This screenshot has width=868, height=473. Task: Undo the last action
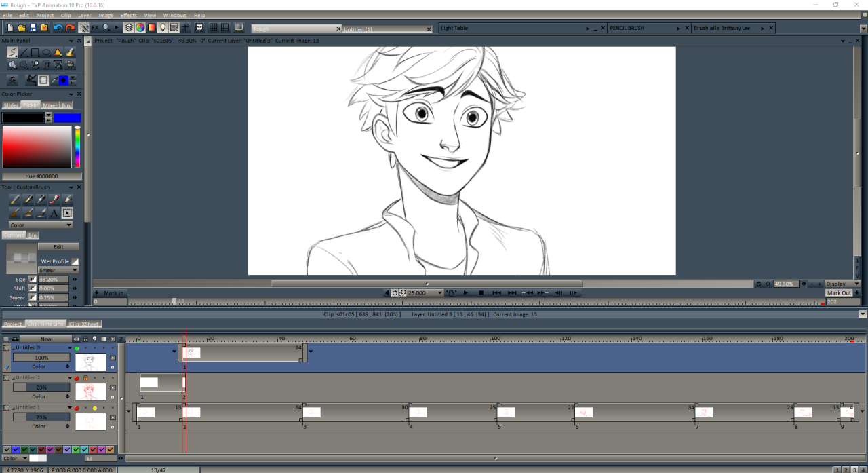click(58, 28)
